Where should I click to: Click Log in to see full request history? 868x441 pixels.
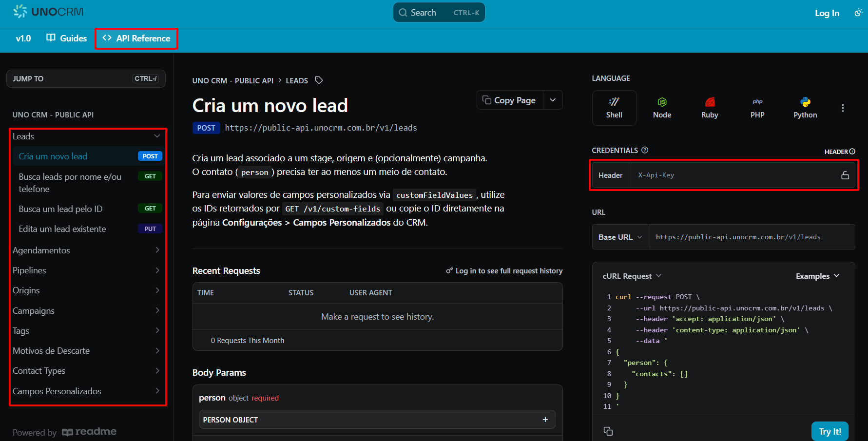pos(504,271)
